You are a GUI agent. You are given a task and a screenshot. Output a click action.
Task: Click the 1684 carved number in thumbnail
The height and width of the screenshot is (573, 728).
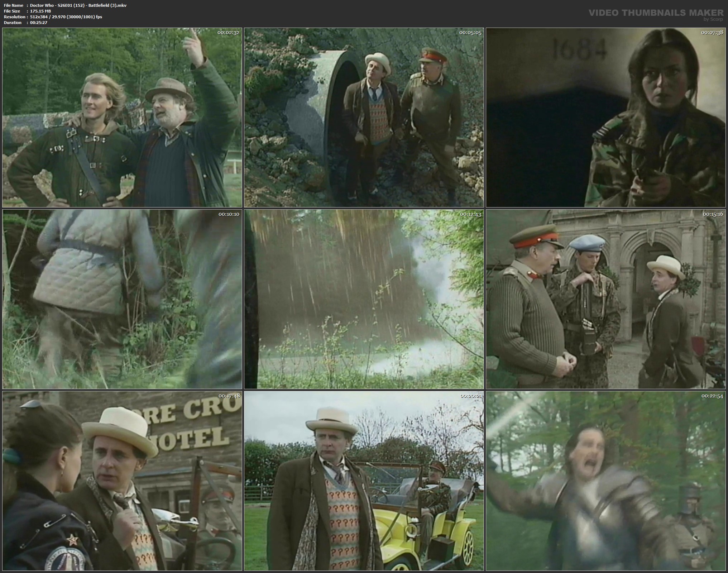[x=579, y=49]
